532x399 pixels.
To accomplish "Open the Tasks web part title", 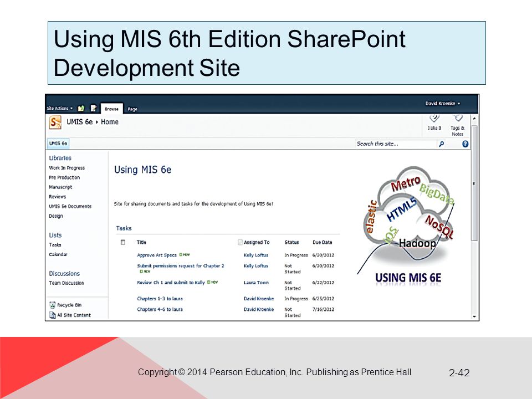I will (x=124, y=228).
